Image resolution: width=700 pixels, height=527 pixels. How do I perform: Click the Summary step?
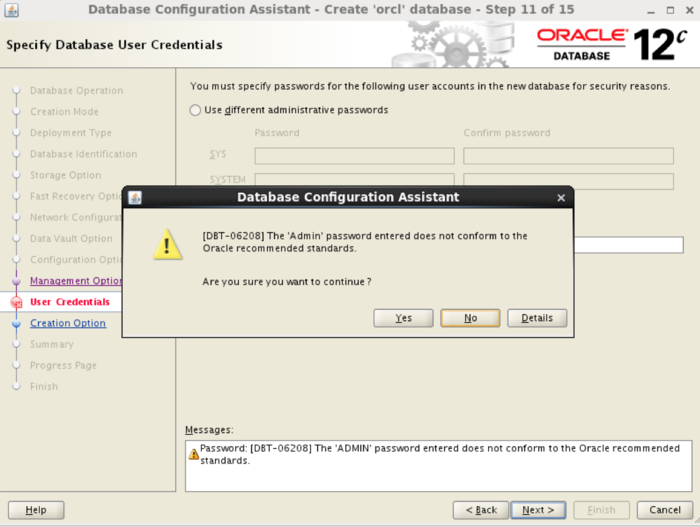[52, 344]
